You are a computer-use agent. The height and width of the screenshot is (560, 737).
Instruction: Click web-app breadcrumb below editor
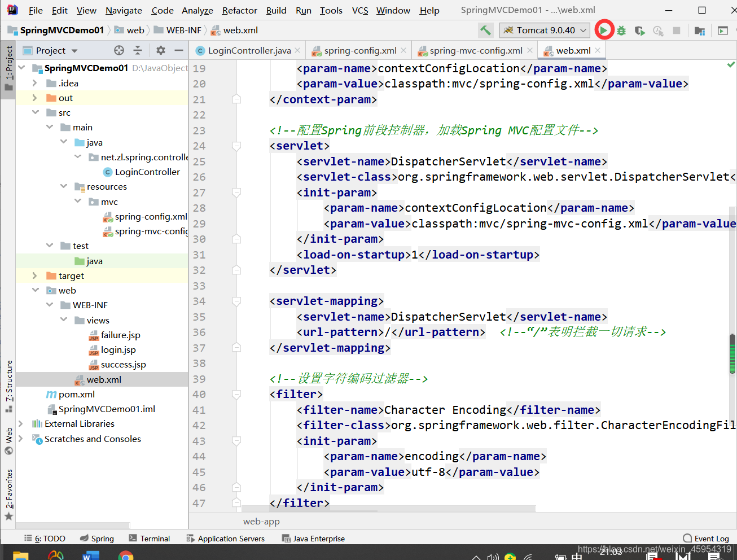click(x=261, y=521)
